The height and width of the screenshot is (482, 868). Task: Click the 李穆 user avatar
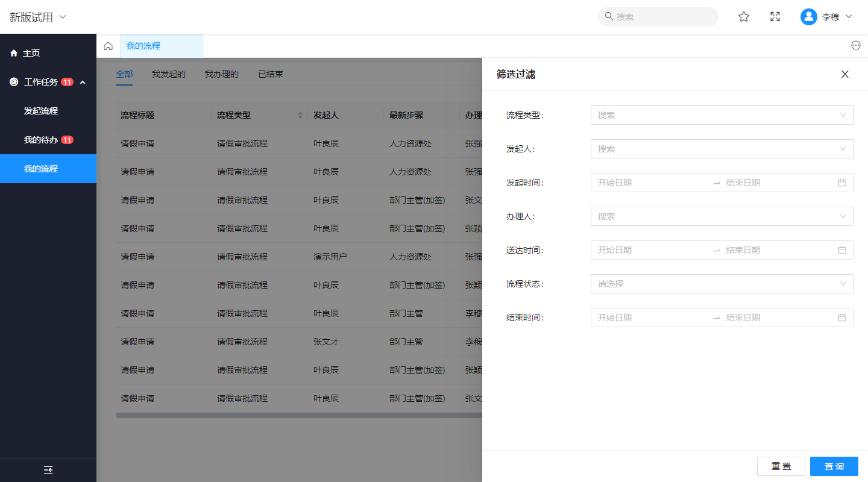tap(808, 17)
